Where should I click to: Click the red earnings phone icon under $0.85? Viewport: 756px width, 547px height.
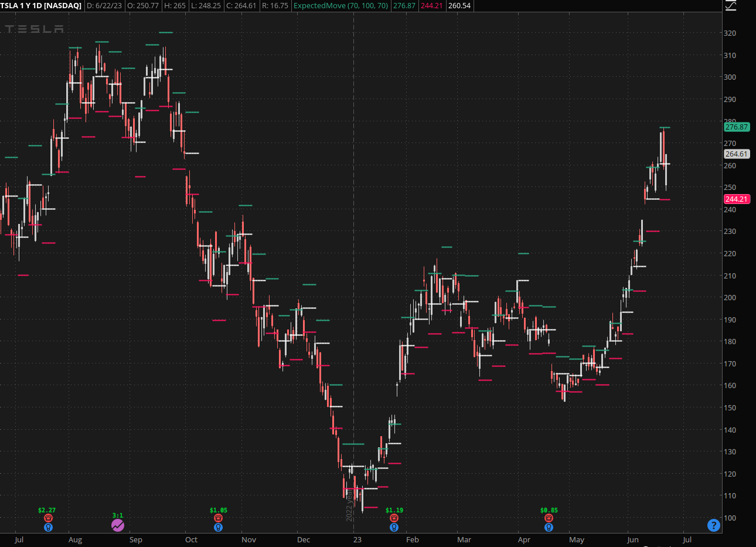coord(549,518)
